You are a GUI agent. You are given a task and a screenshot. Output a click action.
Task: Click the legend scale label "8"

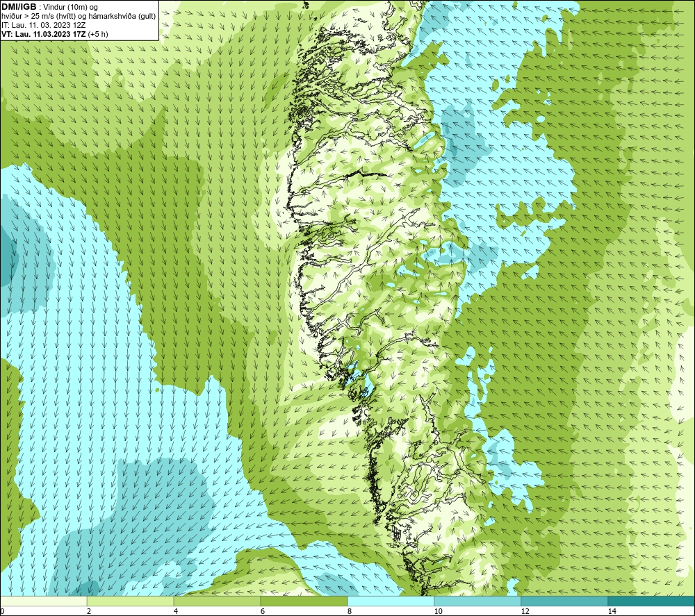350,611
